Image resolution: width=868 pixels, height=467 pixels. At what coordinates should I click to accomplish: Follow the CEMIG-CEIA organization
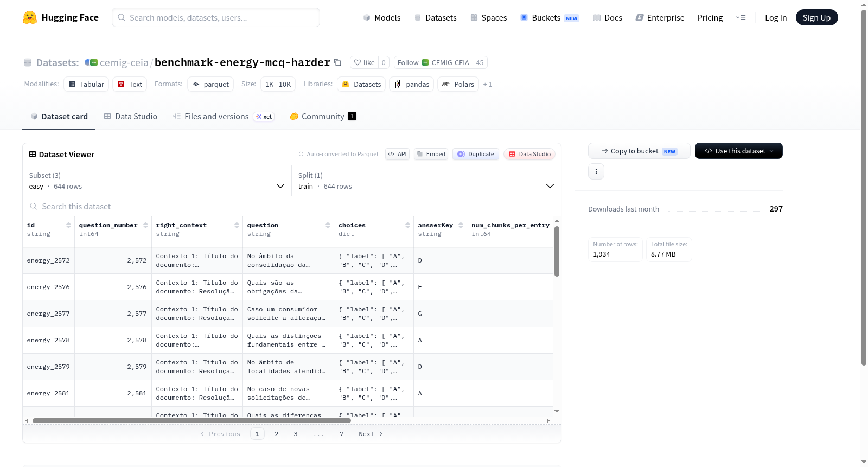[x=433, y=62]
